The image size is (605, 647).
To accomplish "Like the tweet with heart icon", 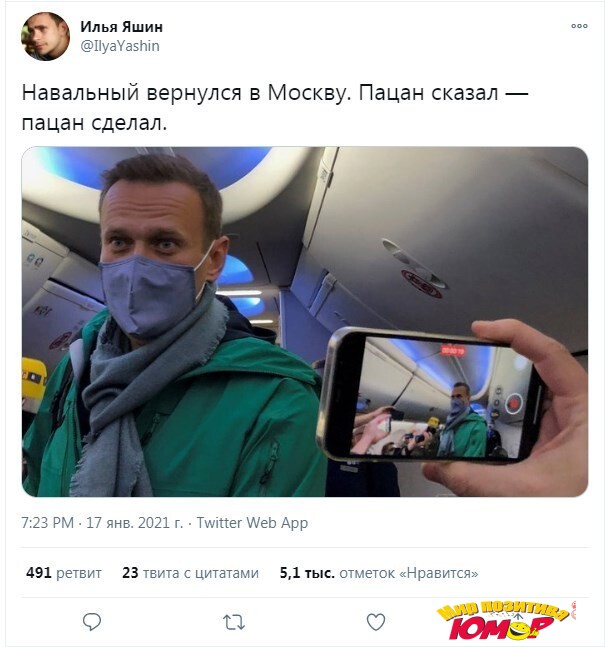I will (x=376, y=622).
